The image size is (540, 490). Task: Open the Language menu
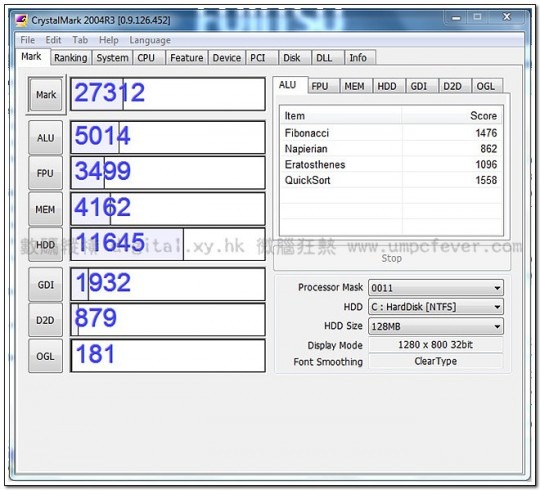pos(150,40)
